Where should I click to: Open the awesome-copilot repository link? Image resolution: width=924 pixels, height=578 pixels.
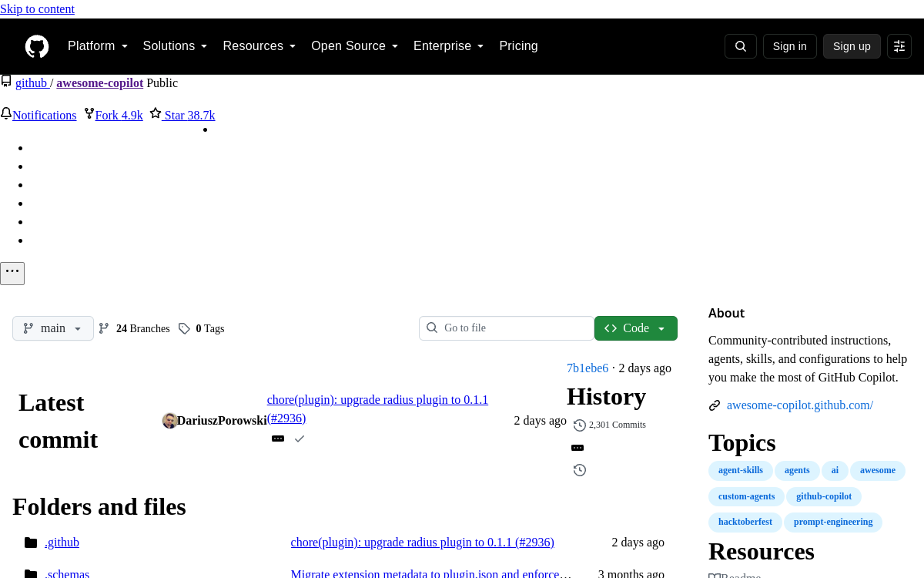[100, 82]
